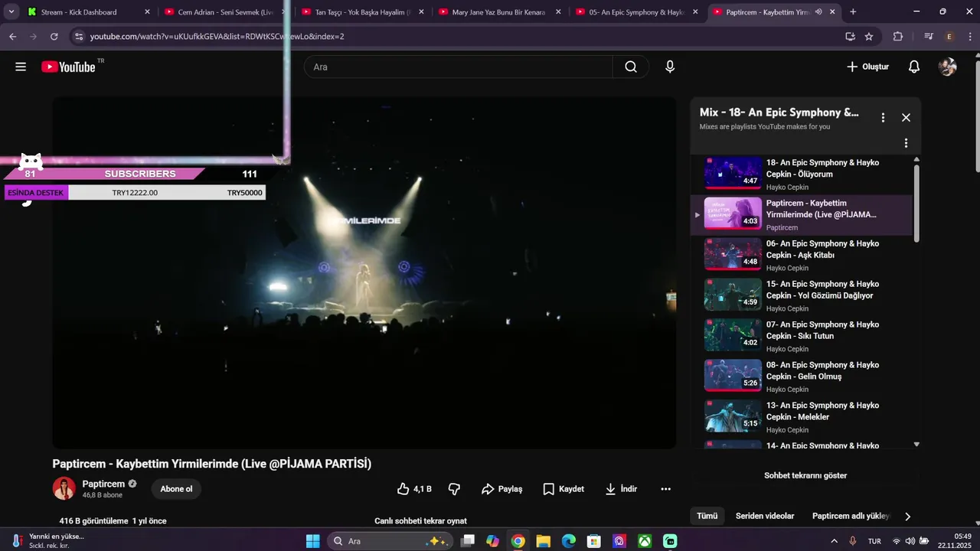The height and width of the screenshot is (551, 980).
Task: Click install app icon in address bar
Action: [x=850, y=36]
